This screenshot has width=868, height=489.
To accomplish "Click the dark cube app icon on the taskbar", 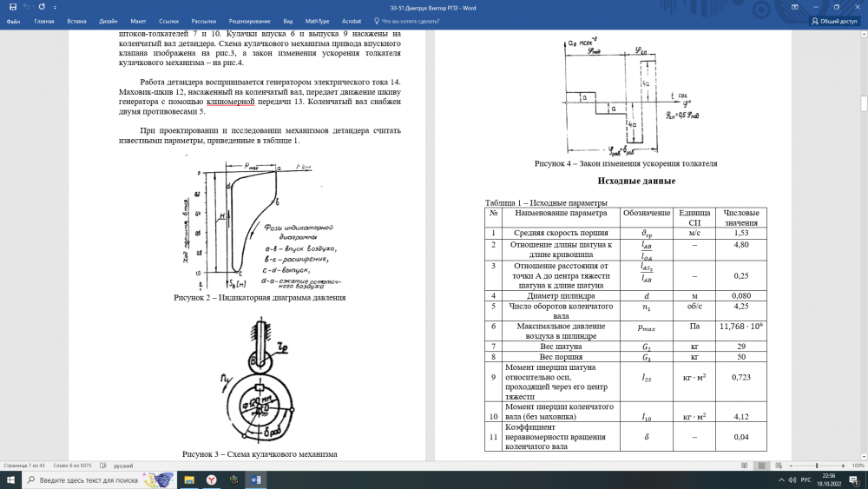I will (x=233, y=480).
